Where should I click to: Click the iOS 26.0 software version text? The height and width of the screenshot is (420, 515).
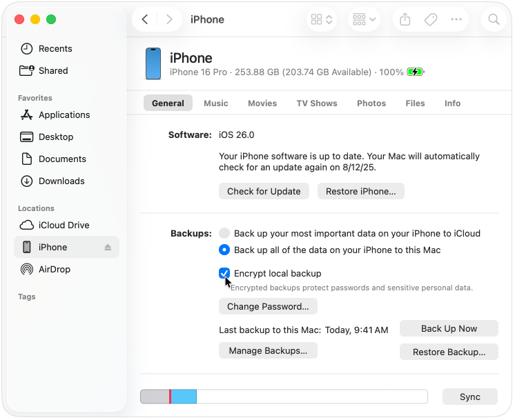coord(237,135)
